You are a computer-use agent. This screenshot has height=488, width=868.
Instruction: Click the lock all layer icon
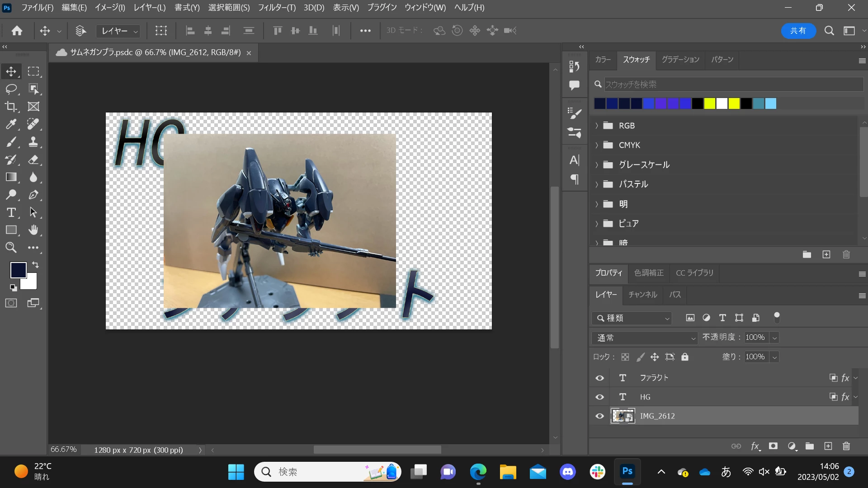coord(685,357)
